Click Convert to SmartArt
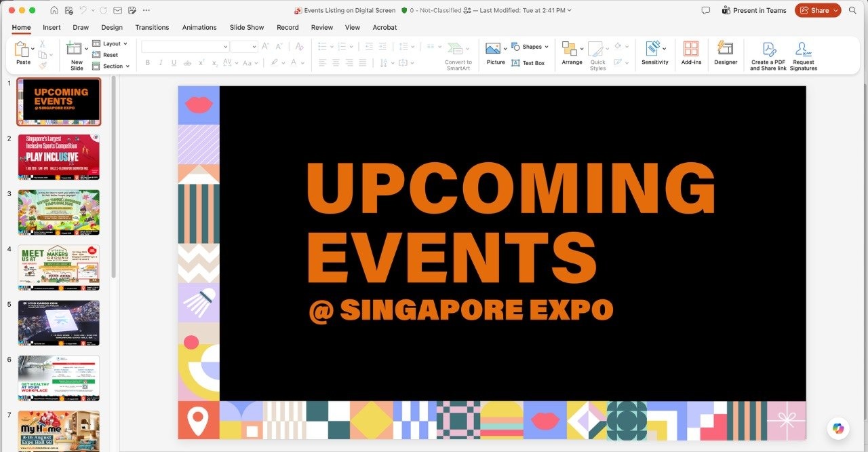 458,56
